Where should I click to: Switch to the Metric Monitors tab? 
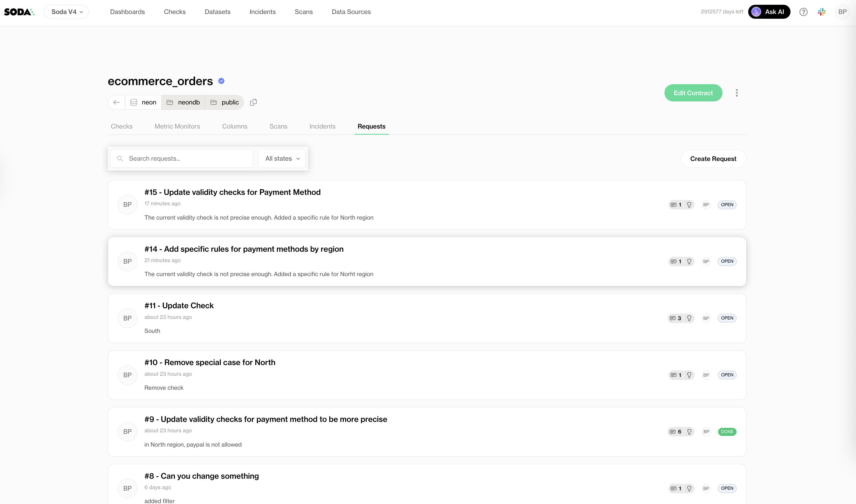[177, 126]
